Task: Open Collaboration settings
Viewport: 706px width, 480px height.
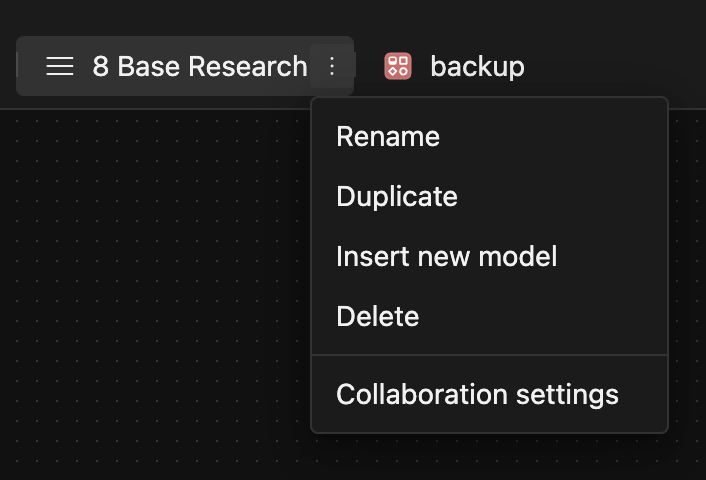Action: 477,394
